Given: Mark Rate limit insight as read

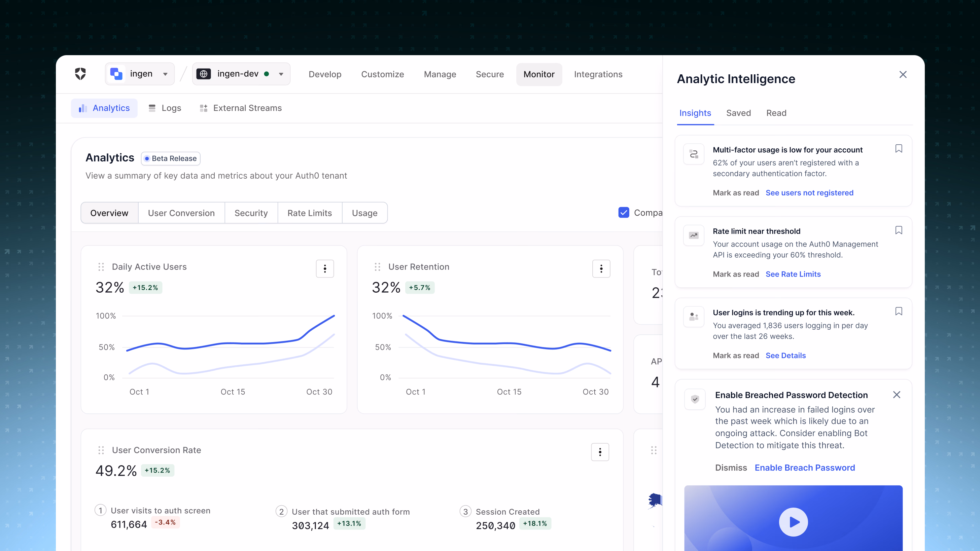Looking at the screenshot, I should click(735, 274).
